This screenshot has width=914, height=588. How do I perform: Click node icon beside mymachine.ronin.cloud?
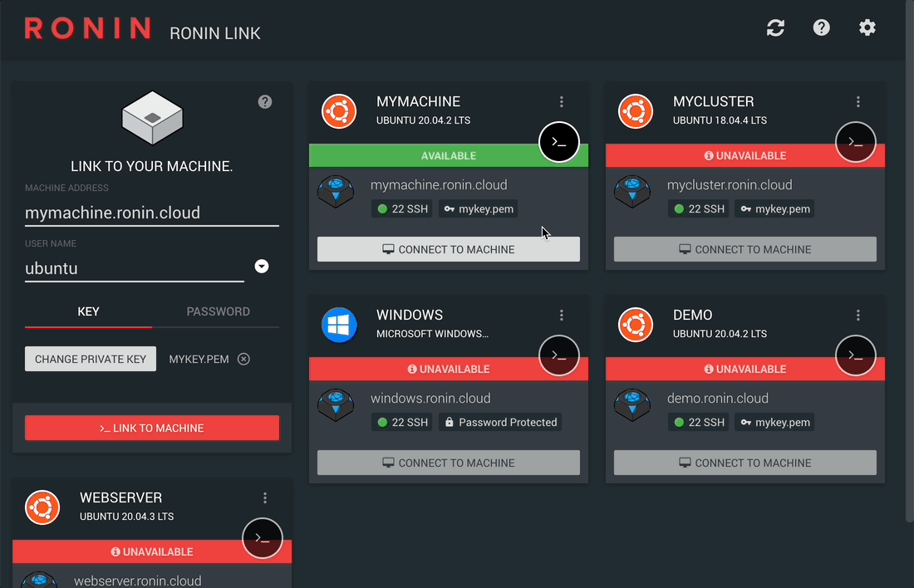336,191
